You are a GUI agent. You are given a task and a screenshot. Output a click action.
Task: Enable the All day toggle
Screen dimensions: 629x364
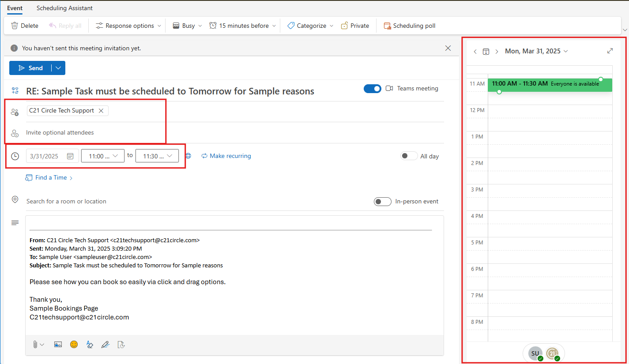409,156
